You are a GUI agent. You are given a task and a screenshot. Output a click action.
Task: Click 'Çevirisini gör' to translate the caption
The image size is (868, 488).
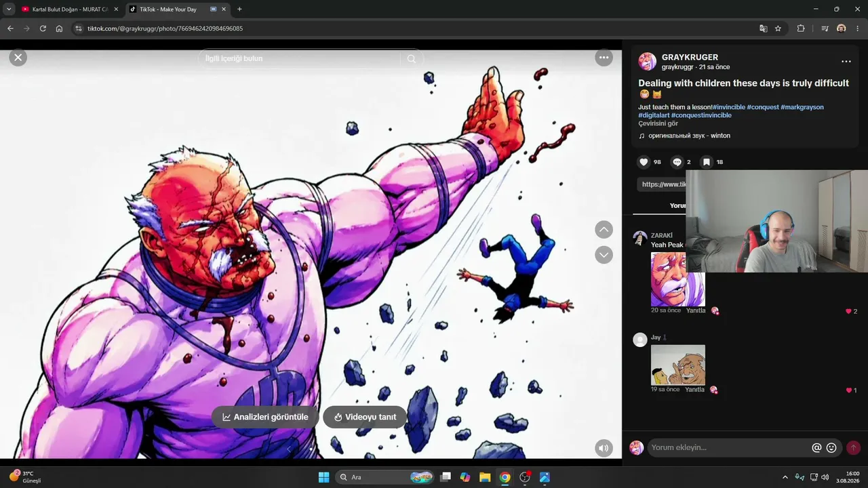click(658, 123)
